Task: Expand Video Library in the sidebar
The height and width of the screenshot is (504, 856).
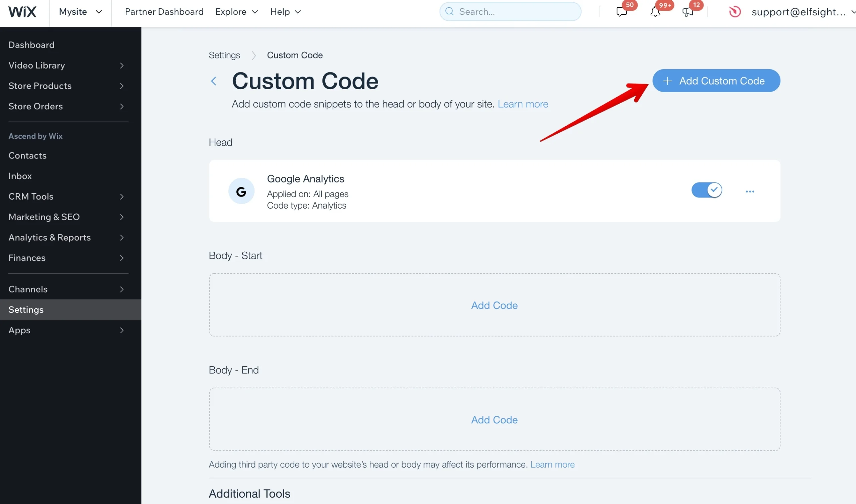Action: click(70, 65)
